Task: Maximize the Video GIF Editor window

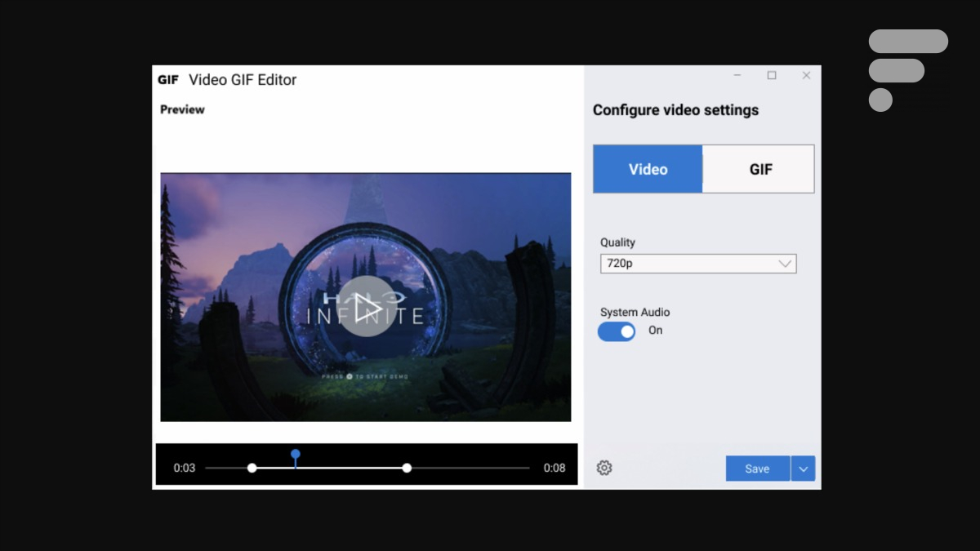Action: click(x=772, y=75)
